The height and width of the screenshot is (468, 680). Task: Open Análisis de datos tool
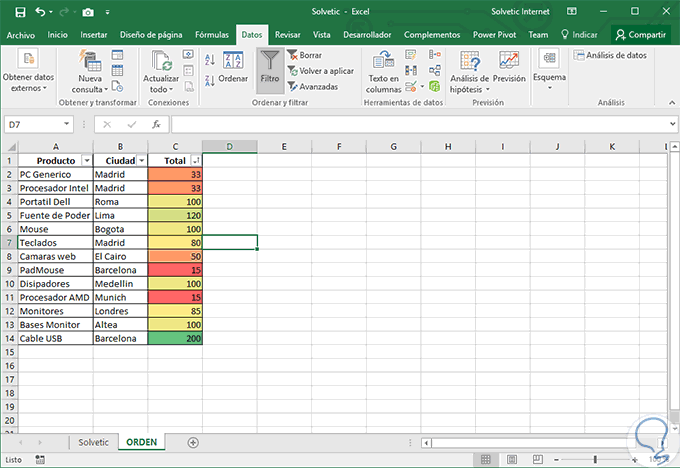[610, 55]
